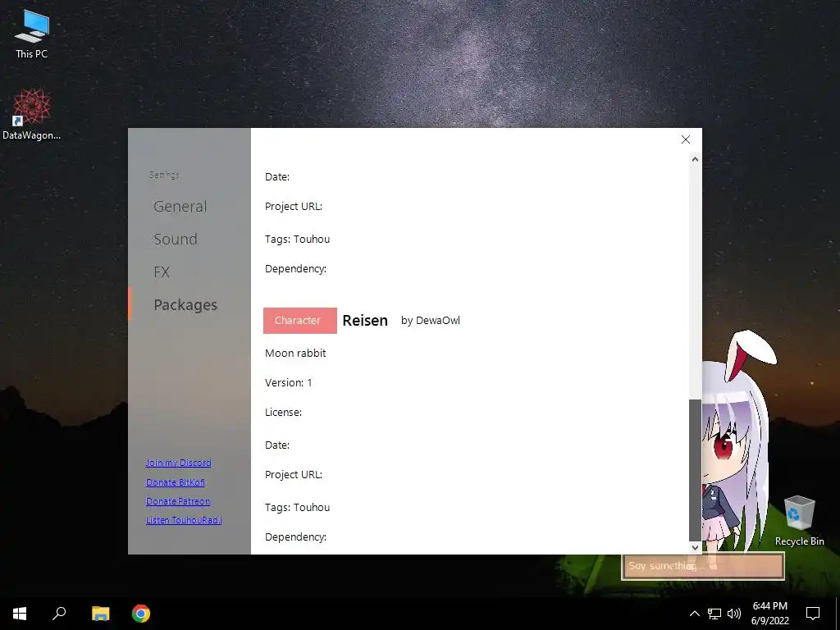Open volume control tray icon
The height and width of the screenshot is (630, 840).
[x=734, y=614]
